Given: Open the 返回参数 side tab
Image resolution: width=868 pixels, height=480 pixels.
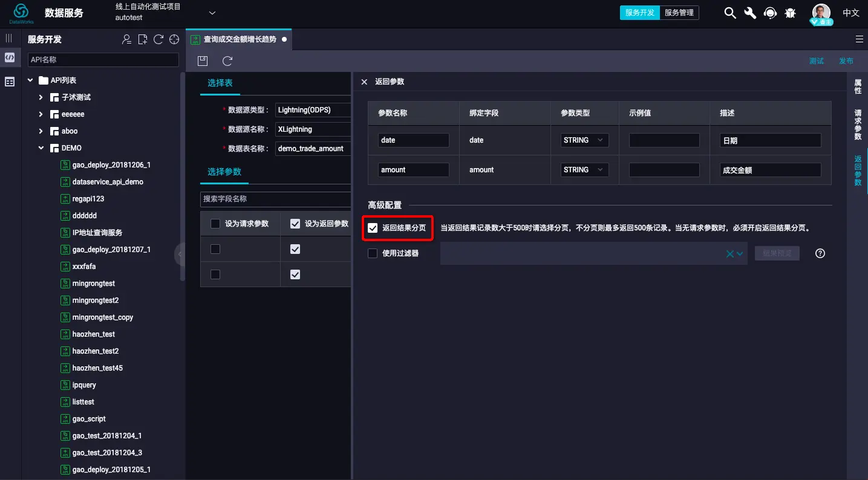Looking at the screenshot, I should tap(858, 170).
